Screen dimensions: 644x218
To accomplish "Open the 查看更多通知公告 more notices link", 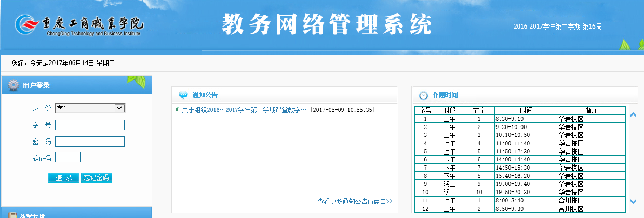I will 355,201.
